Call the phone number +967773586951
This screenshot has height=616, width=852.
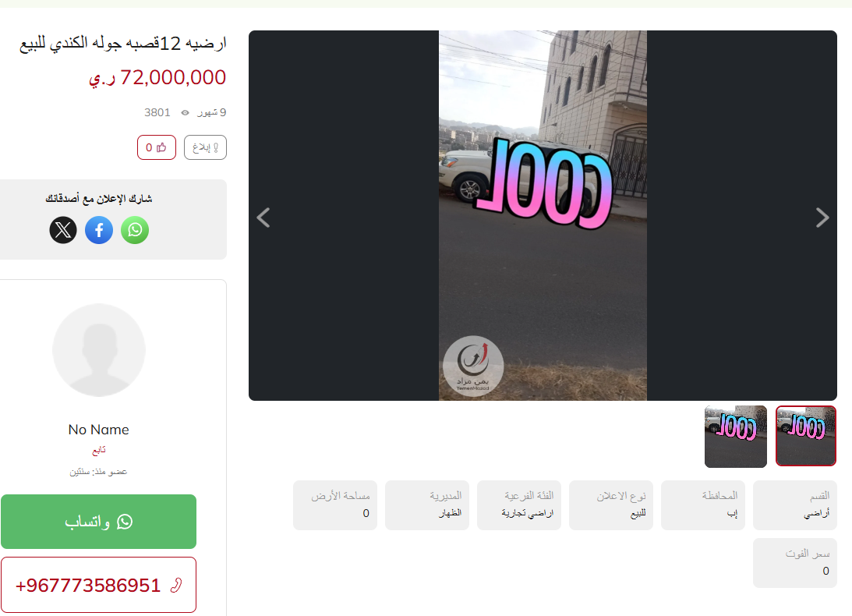(x=98, y=585)
